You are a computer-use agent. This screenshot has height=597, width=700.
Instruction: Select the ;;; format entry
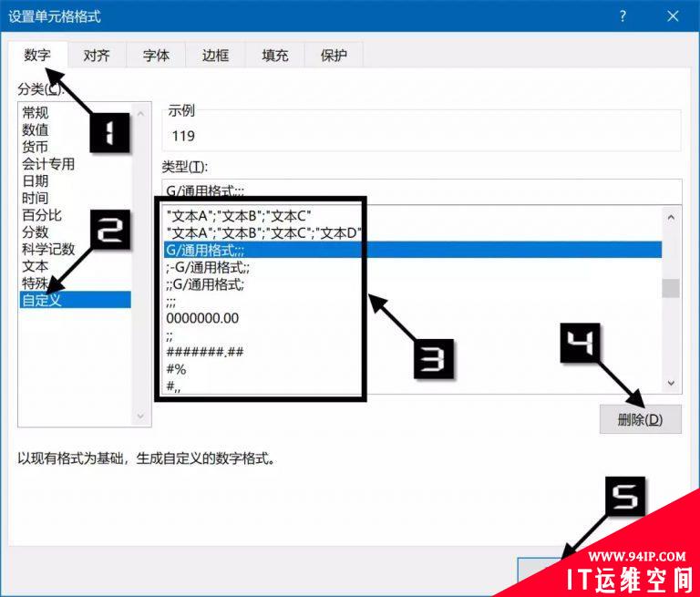click(413, 301)
